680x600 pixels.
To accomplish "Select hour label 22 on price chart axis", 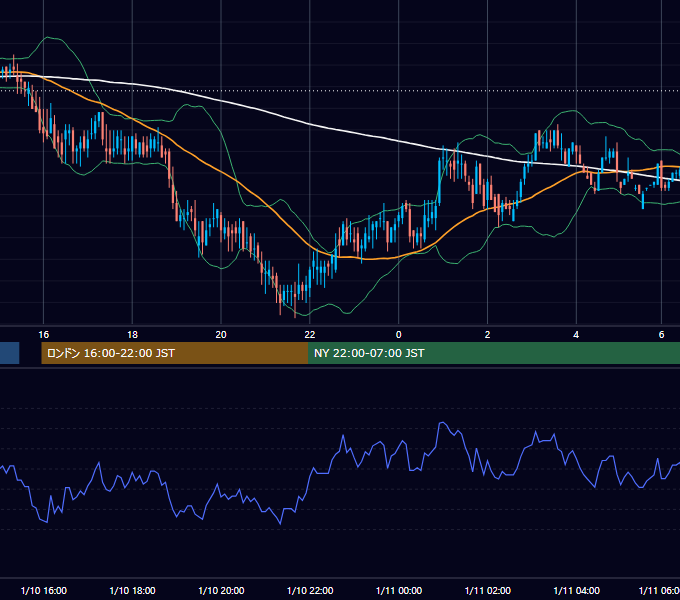I will coord(310,335).
